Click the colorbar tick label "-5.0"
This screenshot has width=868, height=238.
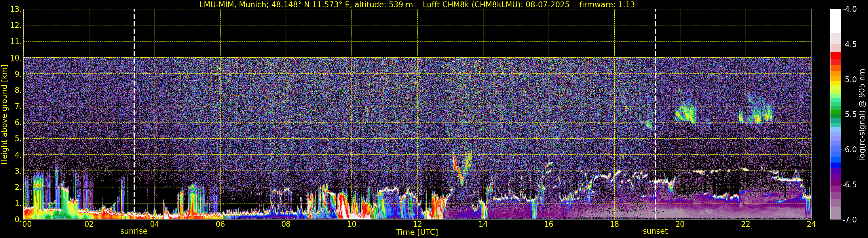click(850, 80)
